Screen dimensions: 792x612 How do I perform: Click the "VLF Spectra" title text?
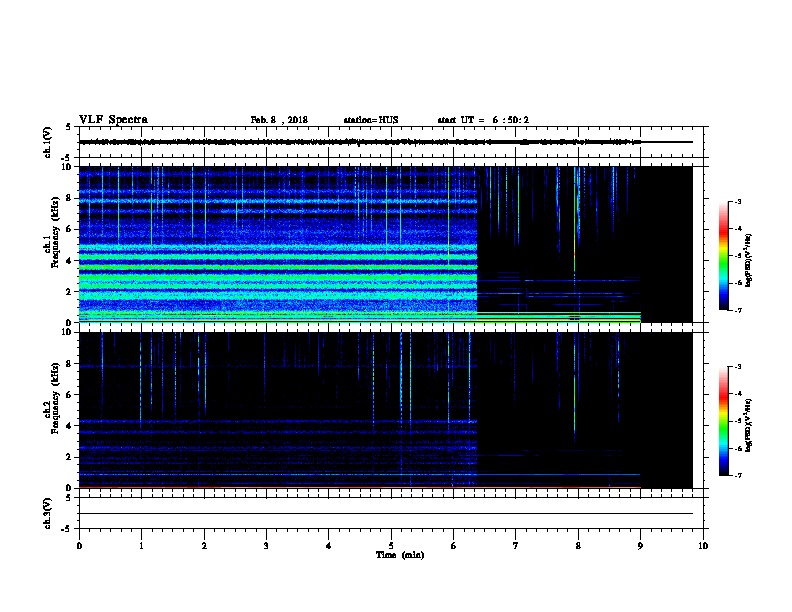click(x=113, y=120)
